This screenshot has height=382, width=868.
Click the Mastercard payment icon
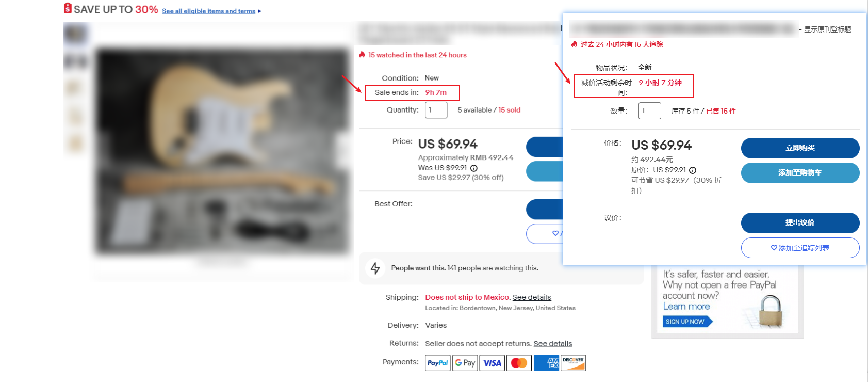coord(519,363)
